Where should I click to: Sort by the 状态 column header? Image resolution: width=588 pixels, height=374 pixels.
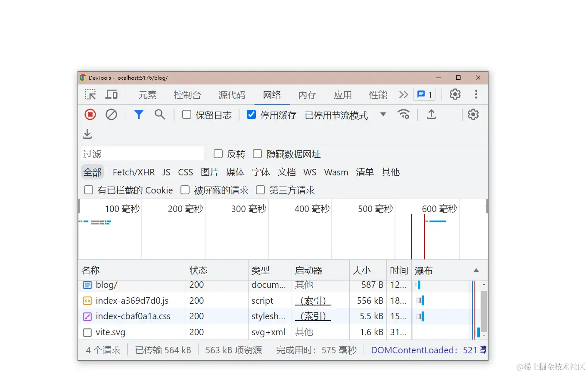pyautogui.click(x=217, y=270)
